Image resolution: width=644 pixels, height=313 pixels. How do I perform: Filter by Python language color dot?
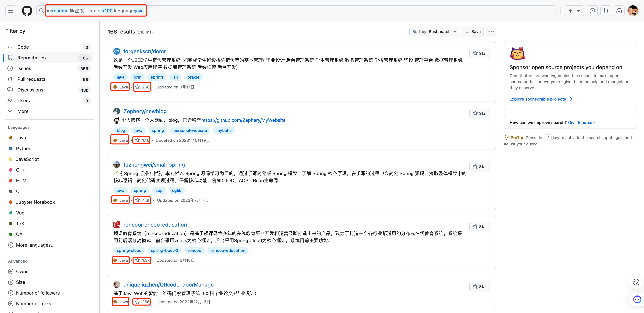click(11, 148)
